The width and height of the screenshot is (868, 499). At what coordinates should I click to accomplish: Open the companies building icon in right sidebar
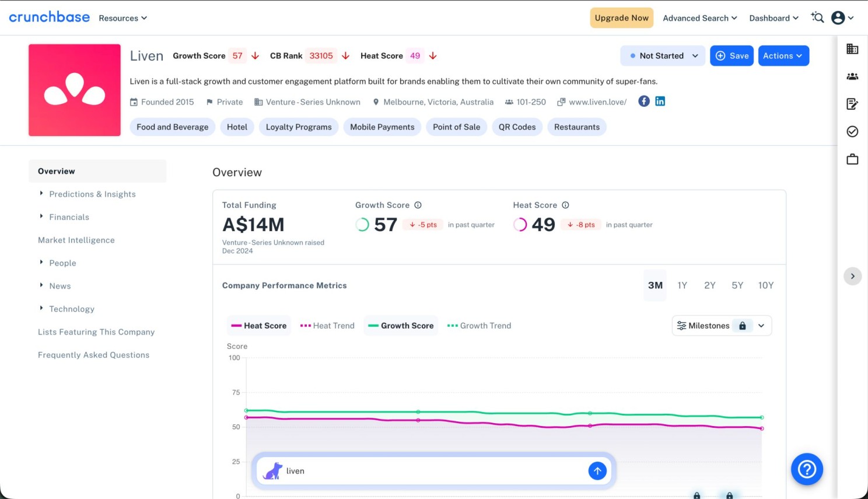(852, 49)
